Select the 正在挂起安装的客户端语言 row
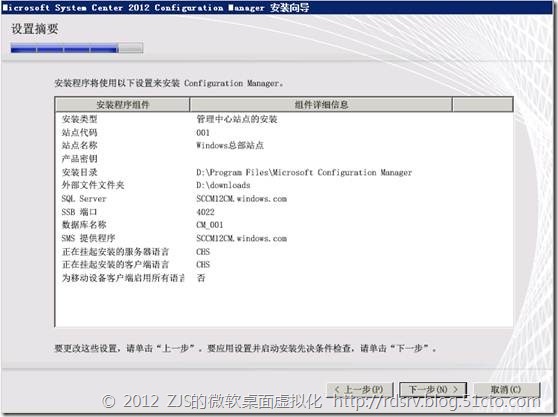Viewport: 558px width, 417px height. pos(115,265)
